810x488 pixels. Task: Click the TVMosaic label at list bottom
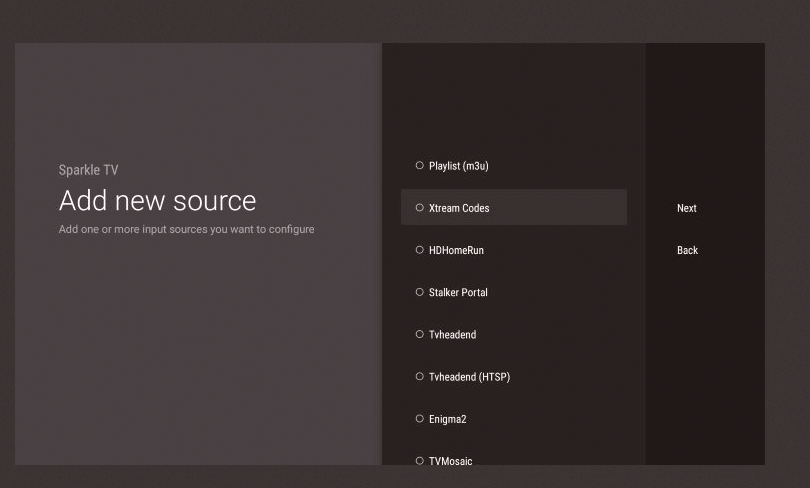(x=450, y=461)
